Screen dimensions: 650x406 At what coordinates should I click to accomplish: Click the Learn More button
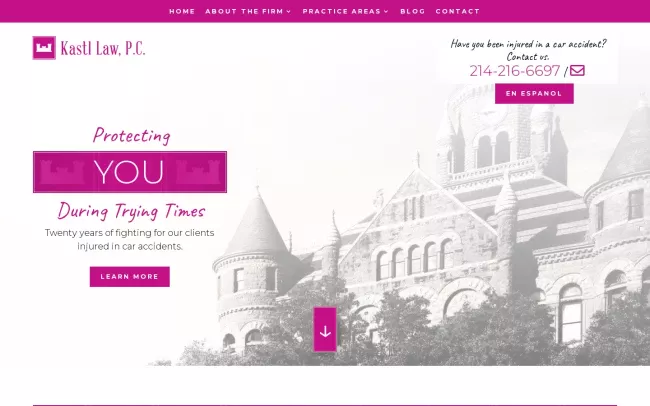coord(129,277)
